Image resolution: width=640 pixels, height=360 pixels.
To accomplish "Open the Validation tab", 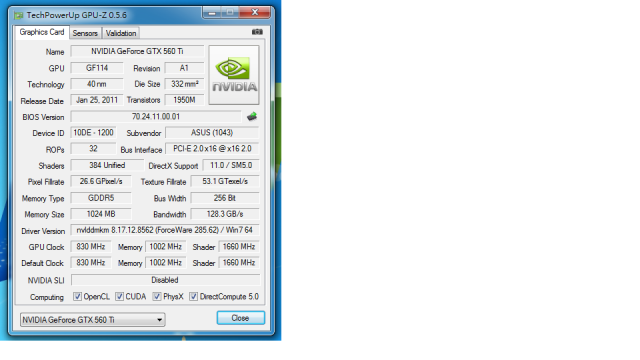I will point(121,33).
